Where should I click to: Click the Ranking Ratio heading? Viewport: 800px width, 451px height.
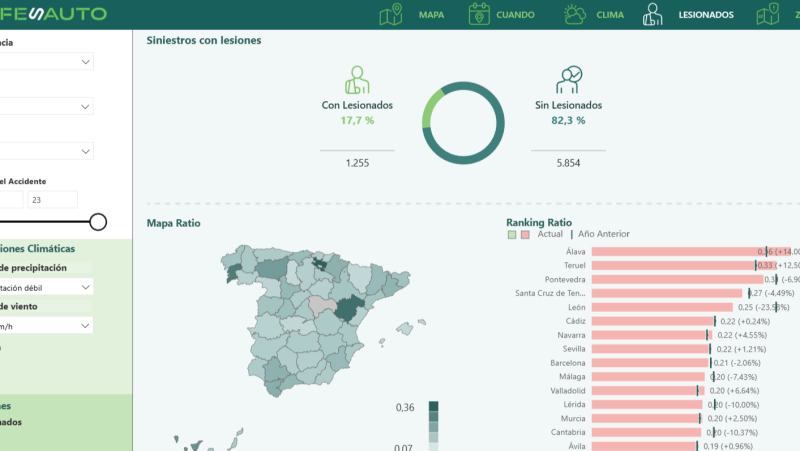(539, 222)
